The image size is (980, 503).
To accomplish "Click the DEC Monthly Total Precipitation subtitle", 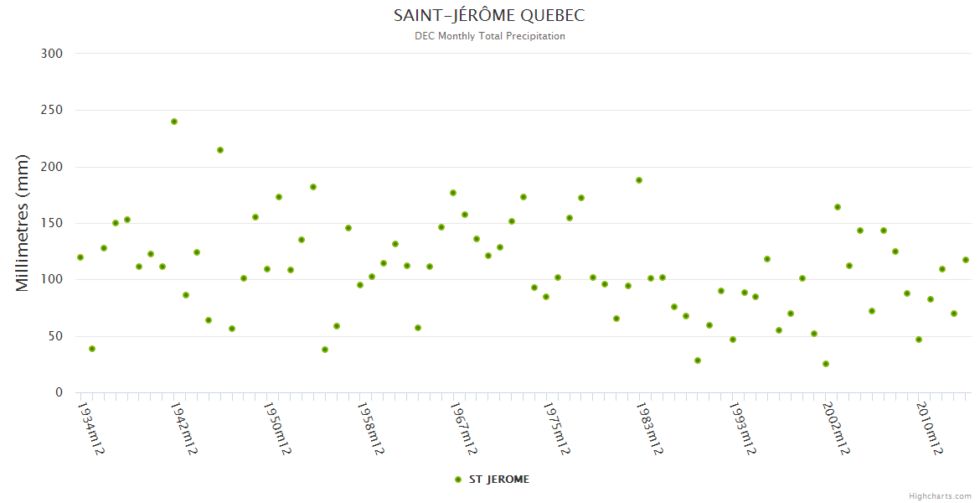I will pyautogui.click(x=489, y=36).
